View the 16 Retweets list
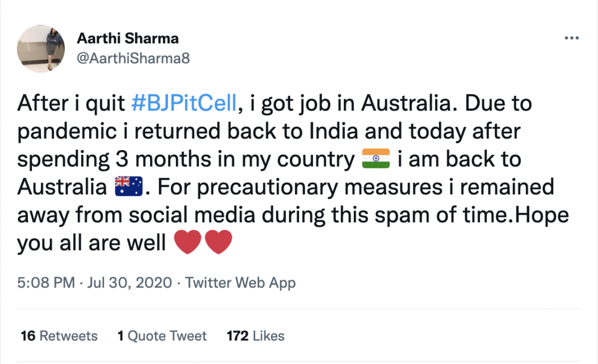This screenshot has height=364, width=598. 59,336
